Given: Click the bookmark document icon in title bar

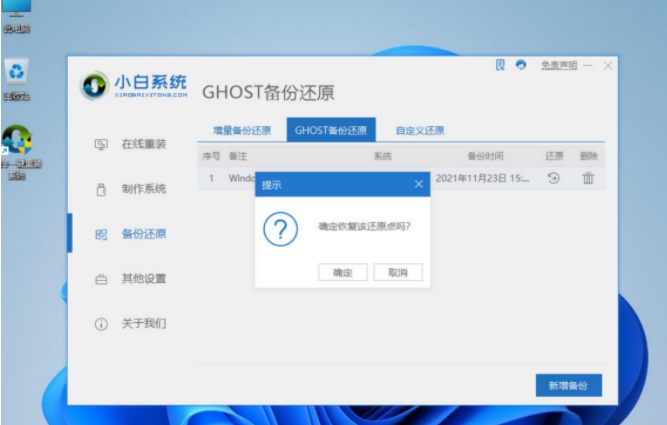Looking at the screenshot, I should coord(500,65).
